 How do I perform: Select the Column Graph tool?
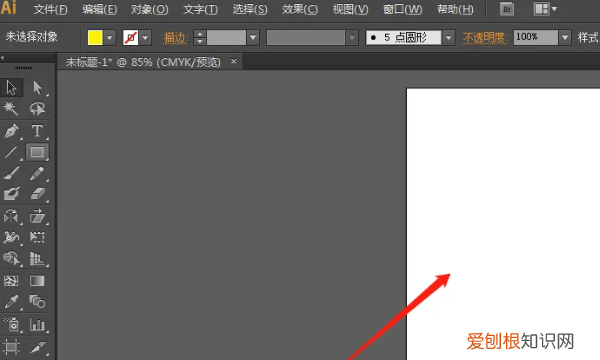pos(37,325)
